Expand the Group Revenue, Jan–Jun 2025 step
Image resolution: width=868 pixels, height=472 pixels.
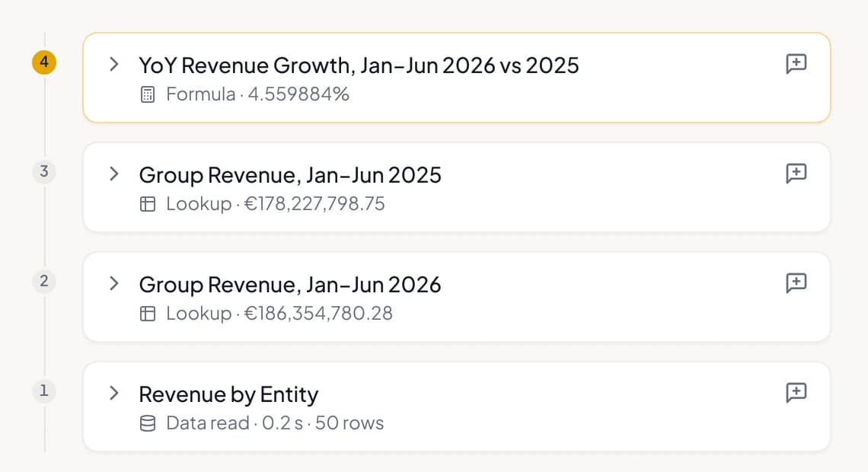(114, 174)
